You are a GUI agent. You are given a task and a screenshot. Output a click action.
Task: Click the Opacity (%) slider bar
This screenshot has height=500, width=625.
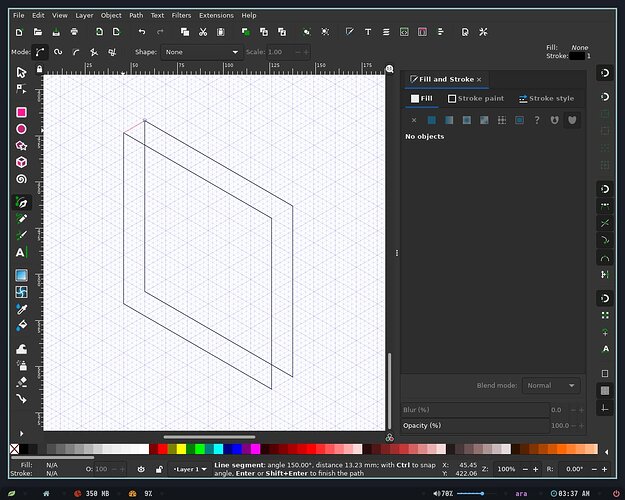(475, 425)
